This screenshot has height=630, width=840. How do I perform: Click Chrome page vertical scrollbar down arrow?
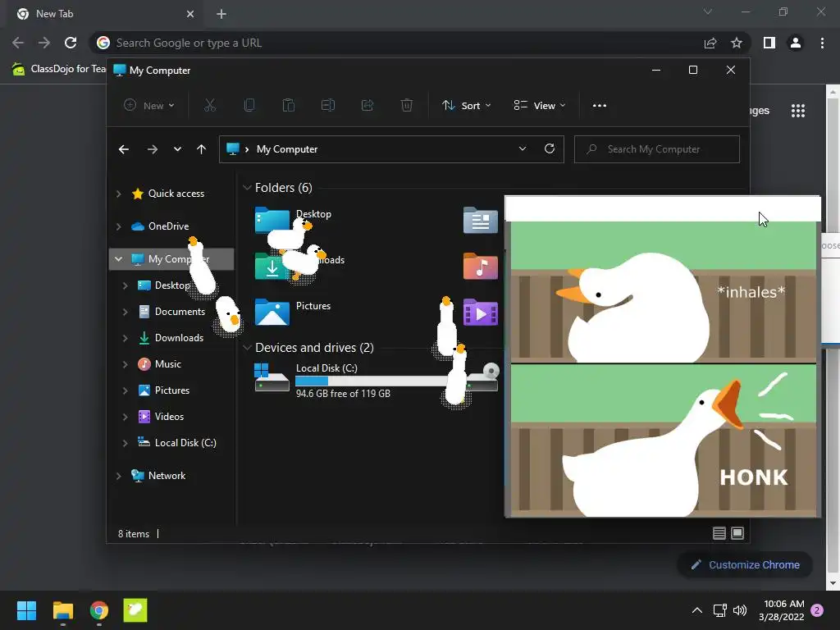coord(833,583)
